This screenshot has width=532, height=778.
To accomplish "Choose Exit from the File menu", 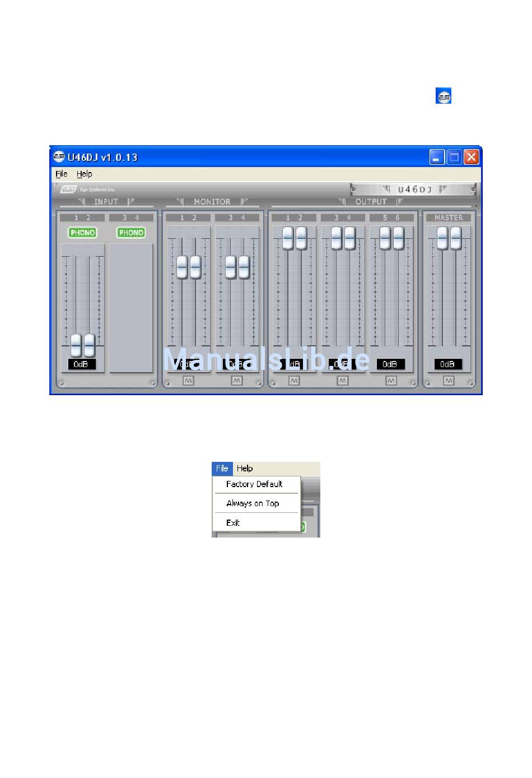I will pos(233,522).
